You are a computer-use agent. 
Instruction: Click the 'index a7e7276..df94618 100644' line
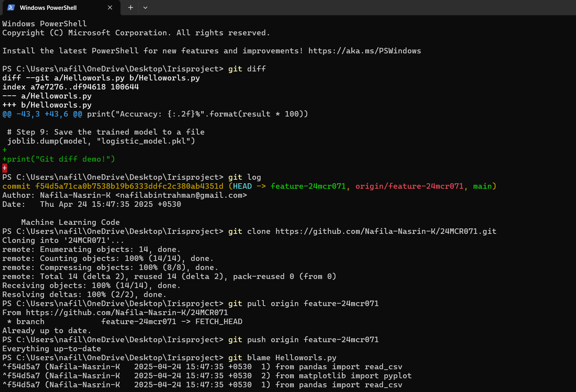tap(71, 87)
